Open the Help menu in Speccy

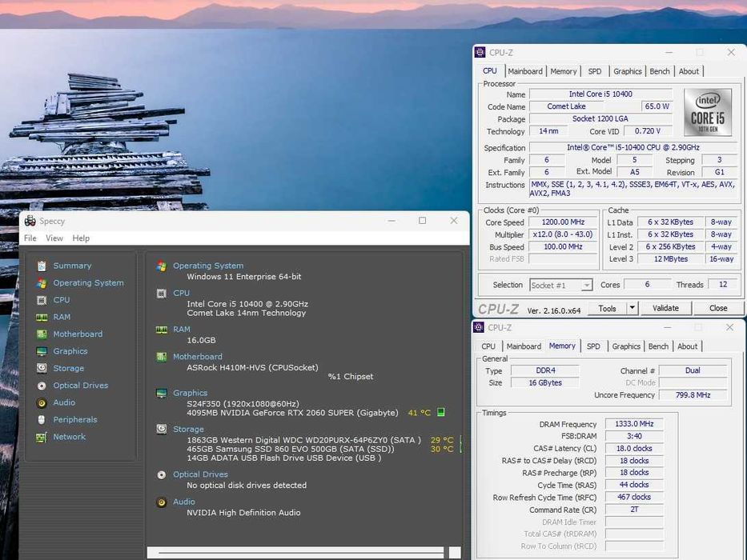pyautogui.click(x=81, y=238)
